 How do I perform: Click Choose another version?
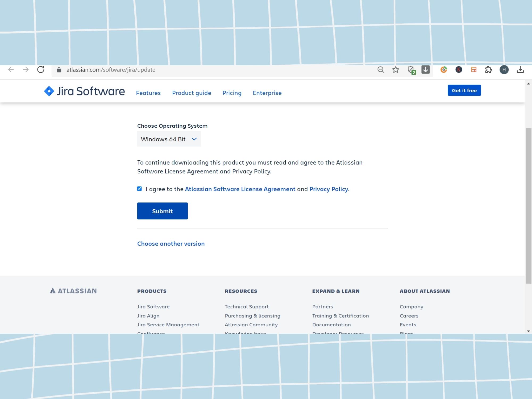click(171, 244)
